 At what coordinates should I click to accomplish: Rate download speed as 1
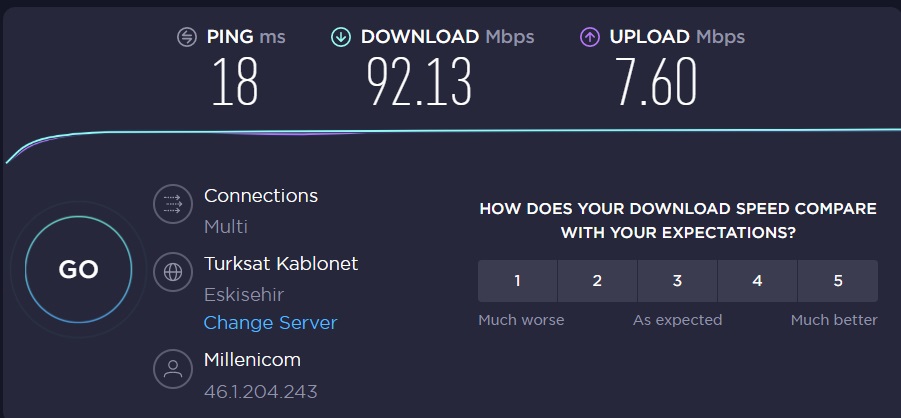point(517,281)
